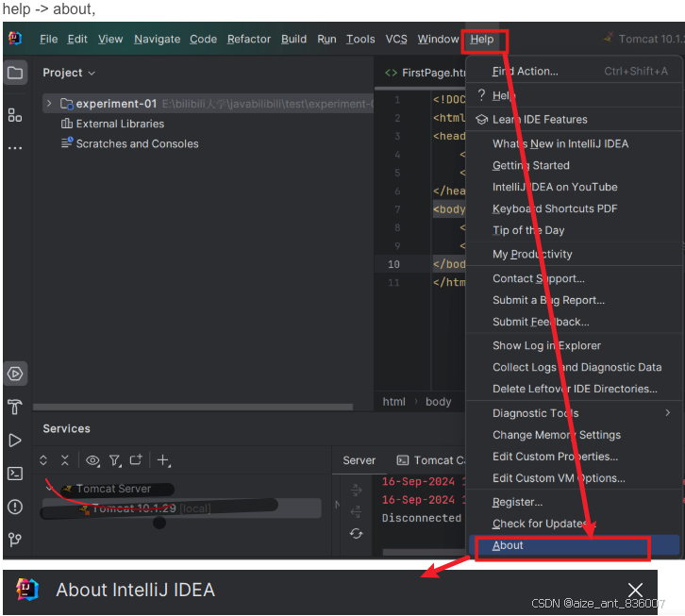The width and height of the screenshot is (685, 616).
Task: Click the Add Service plus icon
Action: 163,460
